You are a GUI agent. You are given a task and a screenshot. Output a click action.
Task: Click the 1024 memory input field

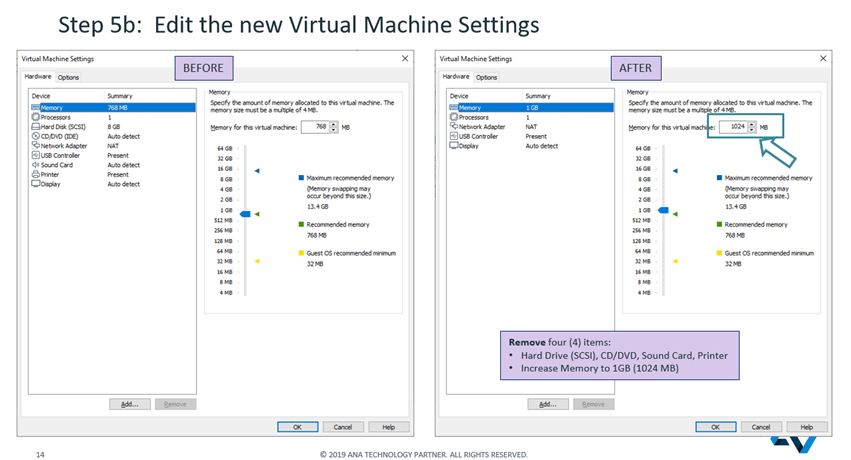tap(733, 127)
